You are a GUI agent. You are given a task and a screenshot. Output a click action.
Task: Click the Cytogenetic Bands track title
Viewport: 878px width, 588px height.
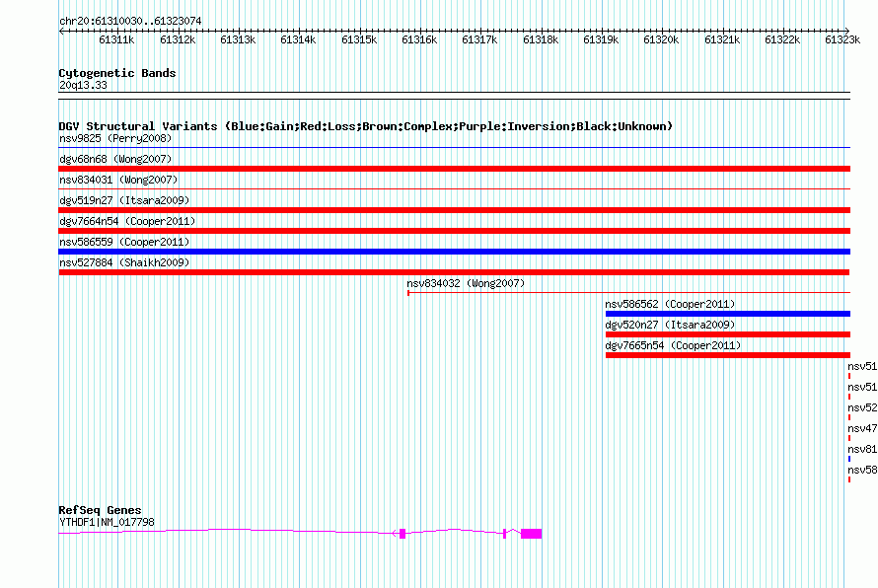pos(117,73)
